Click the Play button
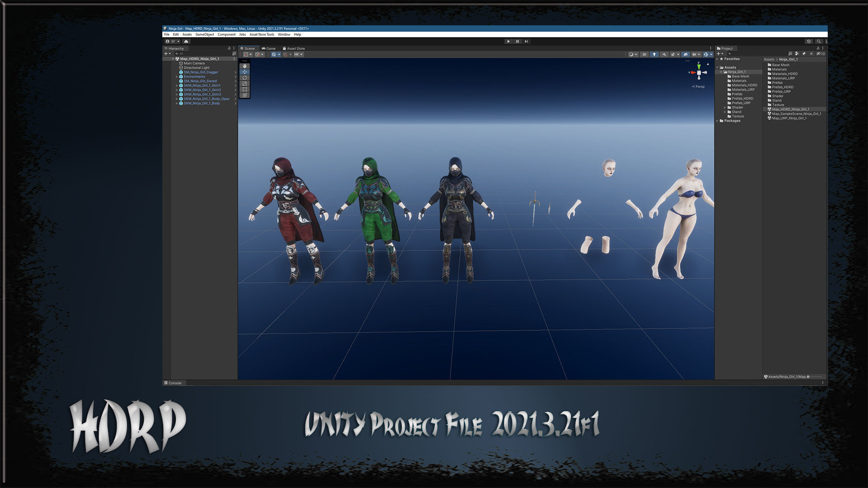The height and width of the screenshot is (488, 868). 508,42
